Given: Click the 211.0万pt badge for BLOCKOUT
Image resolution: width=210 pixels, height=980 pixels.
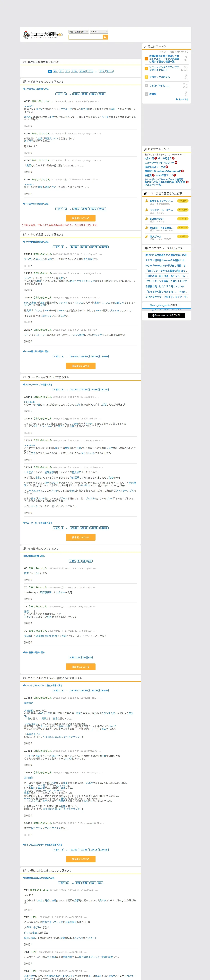Looking at the screenshot, I should (183, 219).
